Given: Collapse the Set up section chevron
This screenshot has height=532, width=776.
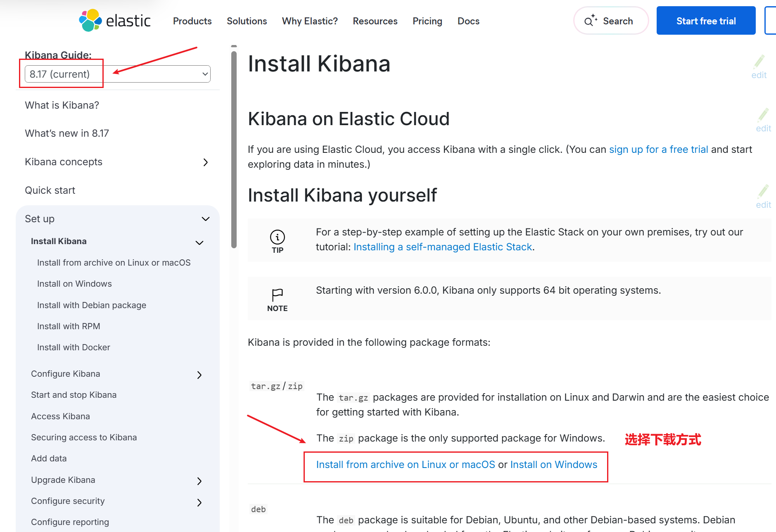Looking at the screenshot, I should (x=205, y=219).
